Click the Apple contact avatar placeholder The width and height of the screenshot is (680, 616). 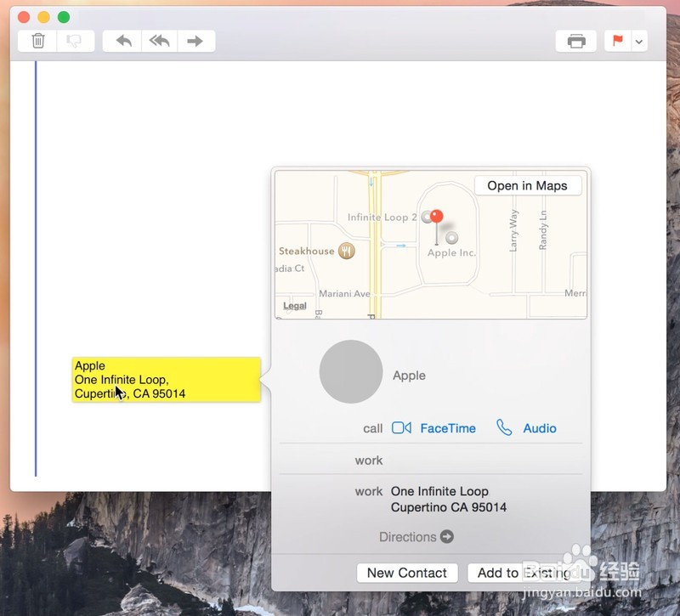351,371
